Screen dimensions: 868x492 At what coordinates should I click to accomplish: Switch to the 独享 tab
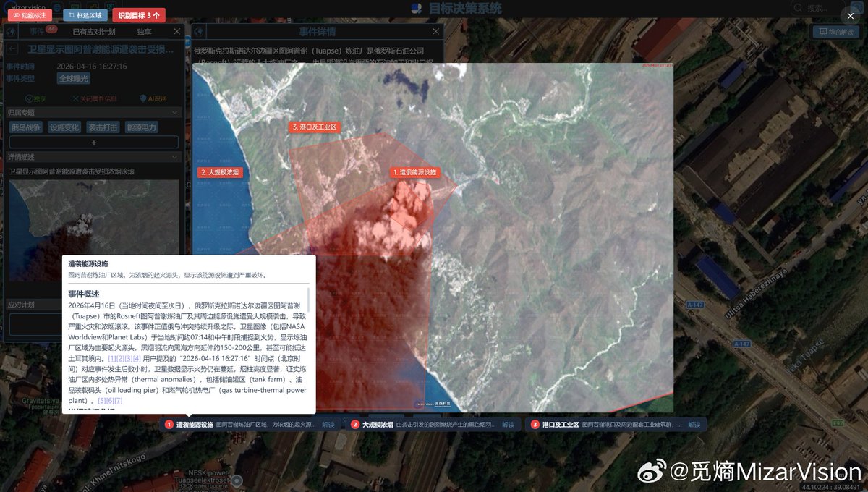coord(144,32)
